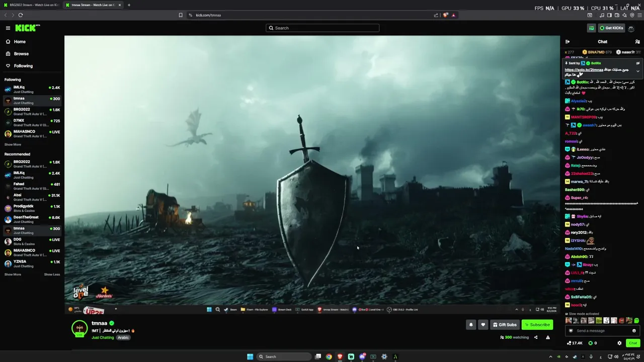
Task: Open the Windows Start menu
Action: [250, 356]
